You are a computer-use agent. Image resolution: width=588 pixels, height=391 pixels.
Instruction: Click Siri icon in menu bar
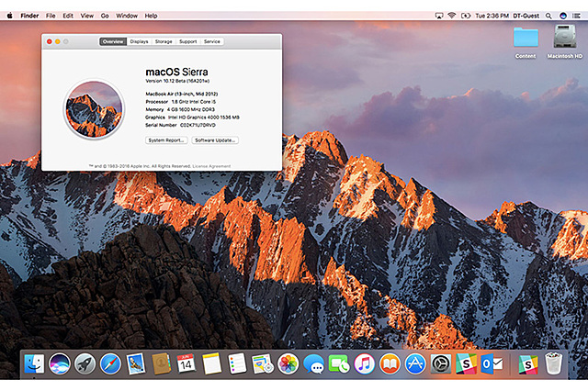pos(563,16)
